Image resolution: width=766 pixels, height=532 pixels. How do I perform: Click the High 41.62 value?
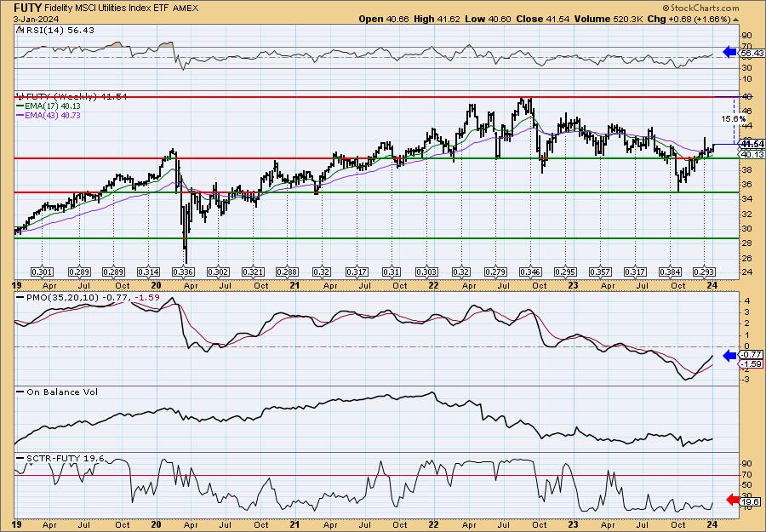[x=437, y=19]
